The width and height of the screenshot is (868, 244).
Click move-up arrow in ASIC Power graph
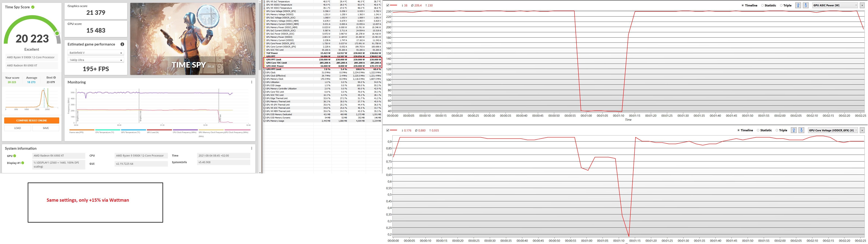[x=798, y=5]
